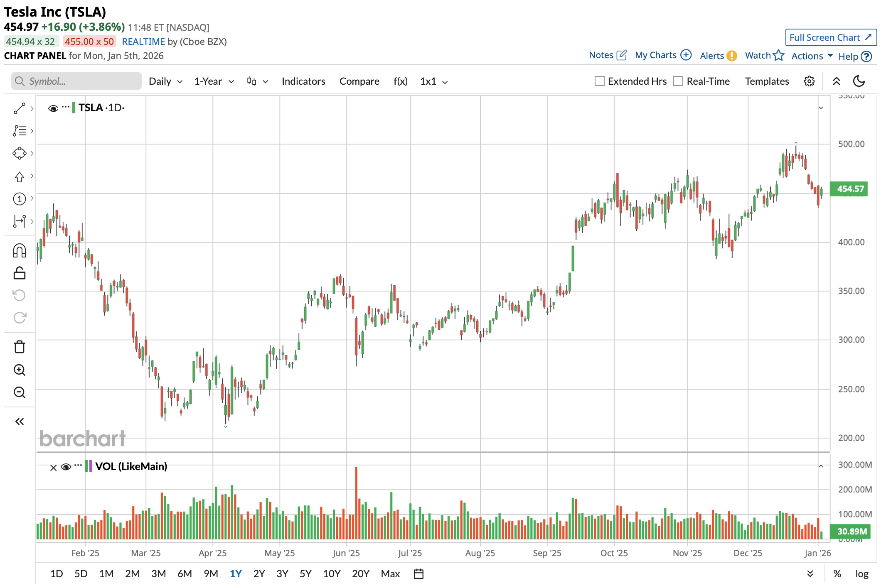This screenshot has height=588, width=886.
Task: Switch to dark mode moon icon
Action: (x=859, y=81)
